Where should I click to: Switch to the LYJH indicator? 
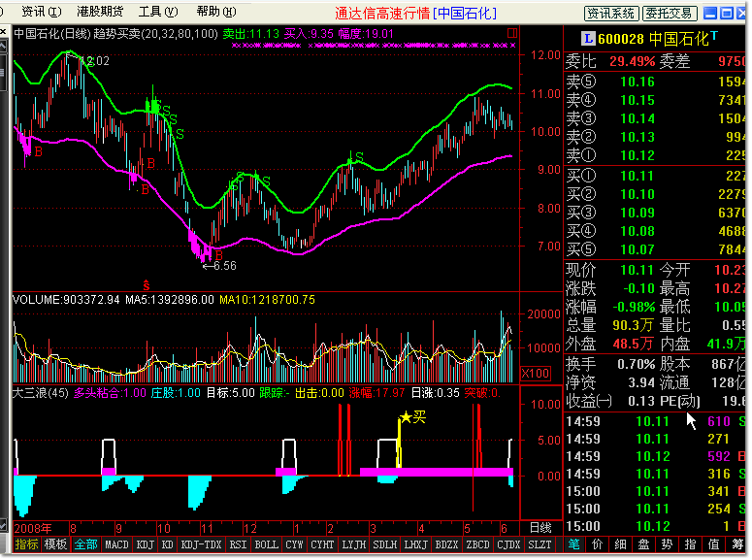click(353, 544)
